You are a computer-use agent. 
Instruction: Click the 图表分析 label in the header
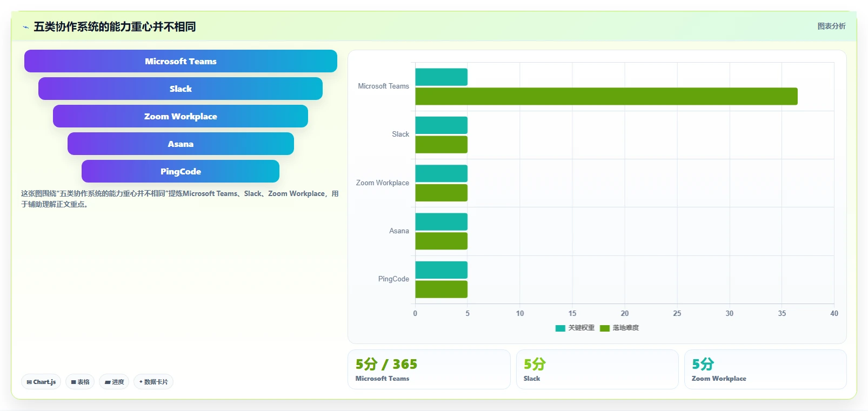[x=831, y=26]
